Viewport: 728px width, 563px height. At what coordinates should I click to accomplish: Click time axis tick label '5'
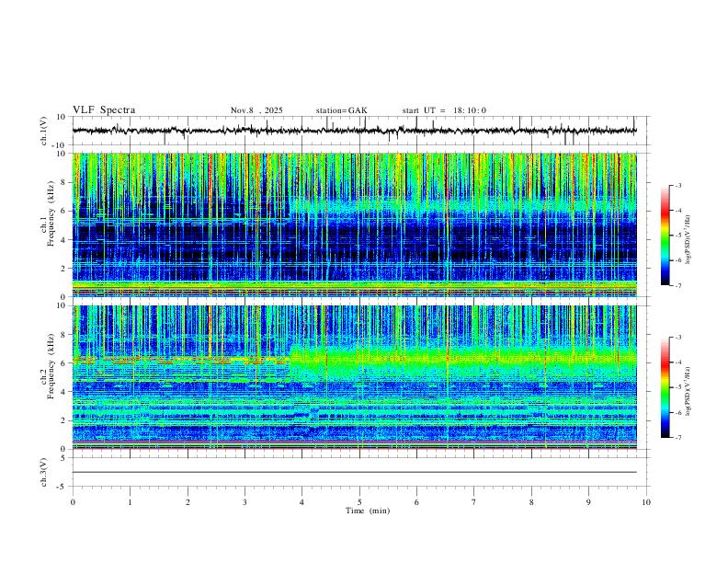[x=359, y=502]
